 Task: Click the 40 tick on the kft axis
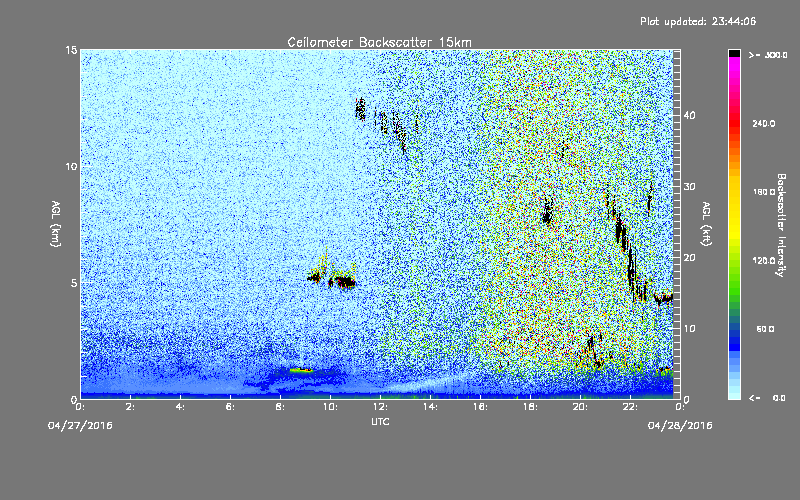point(689,115)
